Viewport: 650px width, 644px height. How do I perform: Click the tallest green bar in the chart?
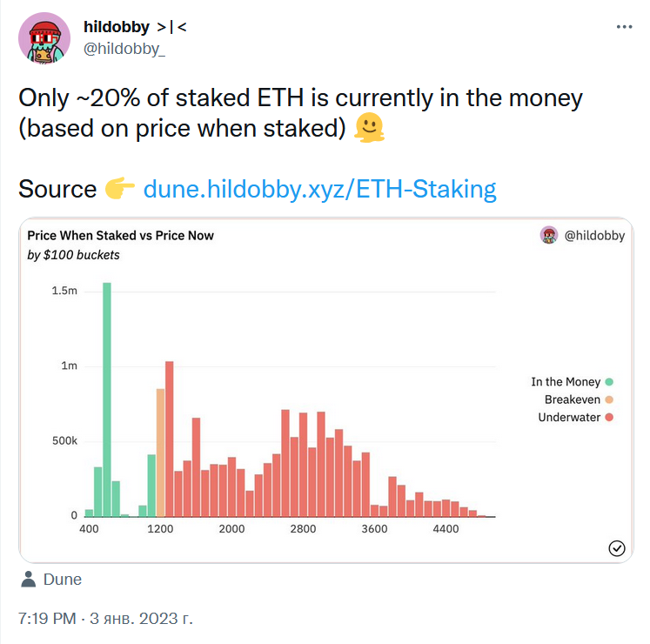pyautogui.click(x=107, y=399)
